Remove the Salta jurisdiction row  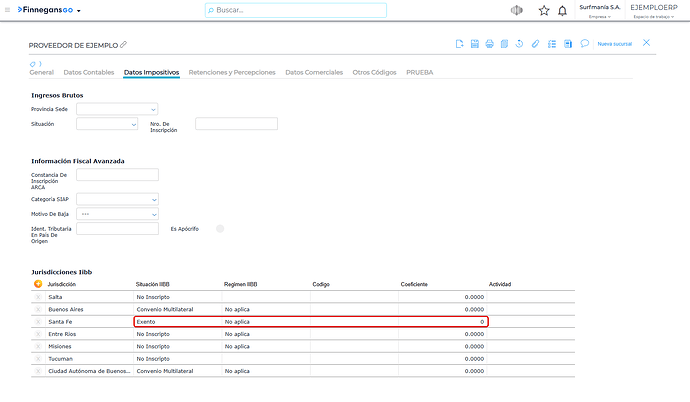tap(38, 297)
